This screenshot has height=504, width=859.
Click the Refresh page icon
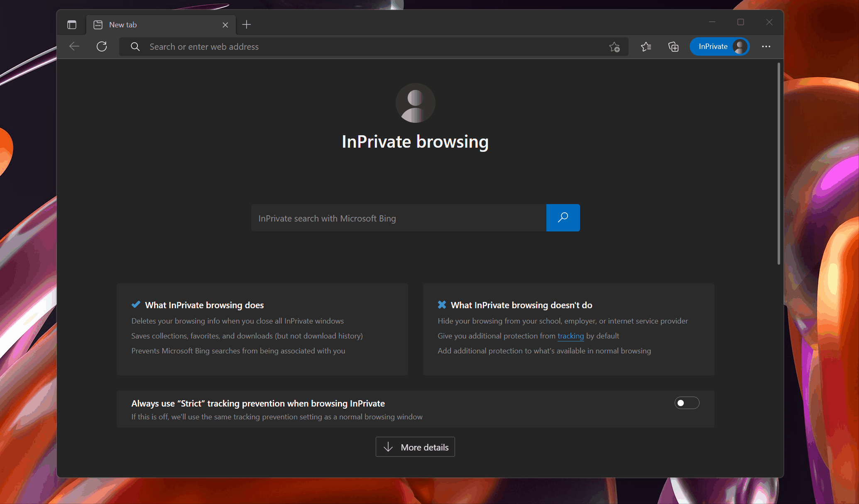coord(102,46)
